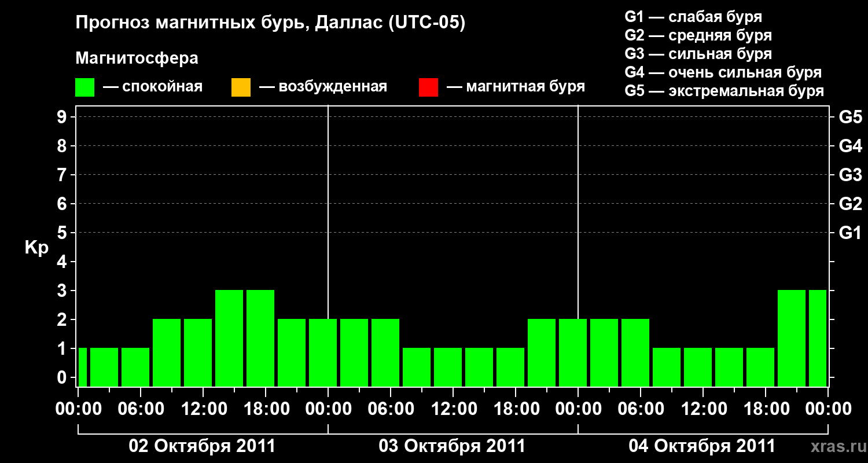Click the G2 label on the right axis
The height and width of the screenshot is (463, 868).
[851, 204]
